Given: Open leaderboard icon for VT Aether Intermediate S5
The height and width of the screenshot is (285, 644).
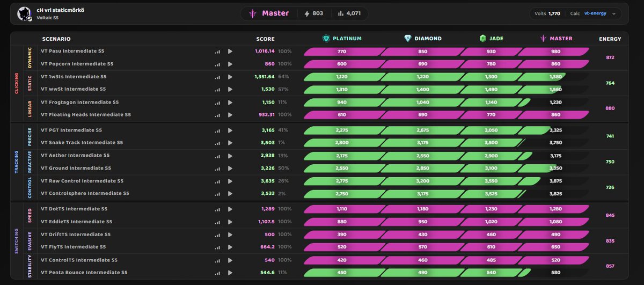Looking at the screenshot, I should (x=217, y=156).
